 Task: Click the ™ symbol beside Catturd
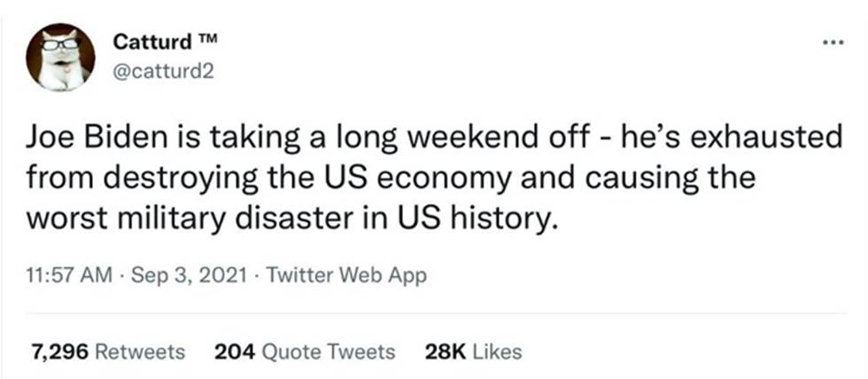click(205, 40)
